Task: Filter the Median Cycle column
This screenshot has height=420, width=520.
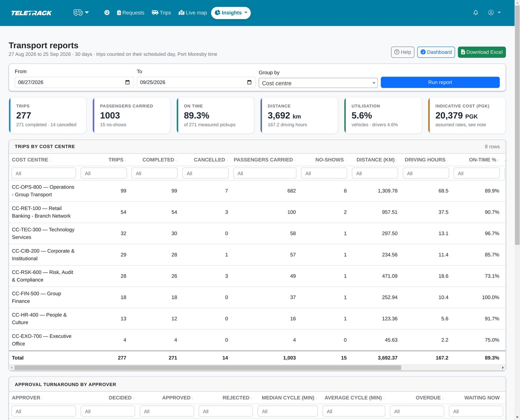Action: (288, 411)
